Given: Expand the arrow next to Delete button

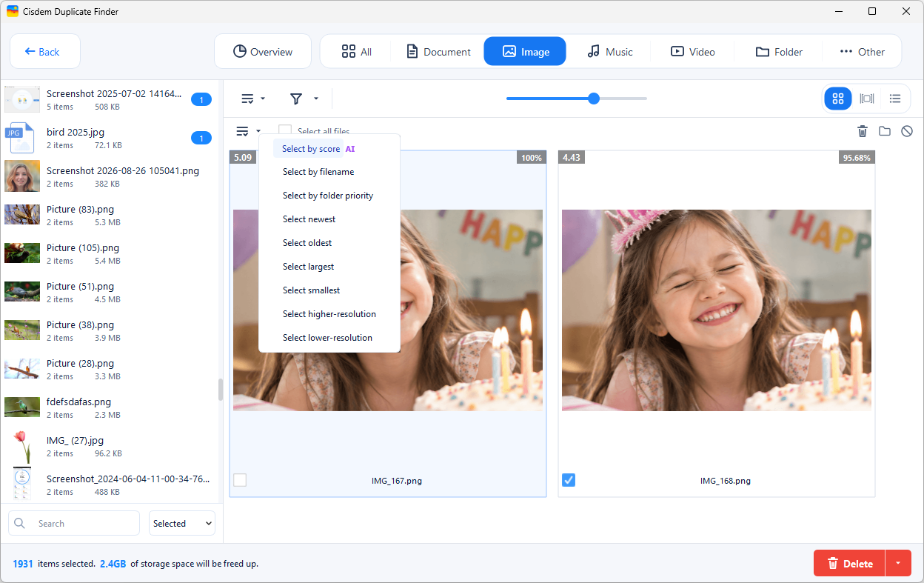Looking at the screenshot, I should tap(898, 563).
